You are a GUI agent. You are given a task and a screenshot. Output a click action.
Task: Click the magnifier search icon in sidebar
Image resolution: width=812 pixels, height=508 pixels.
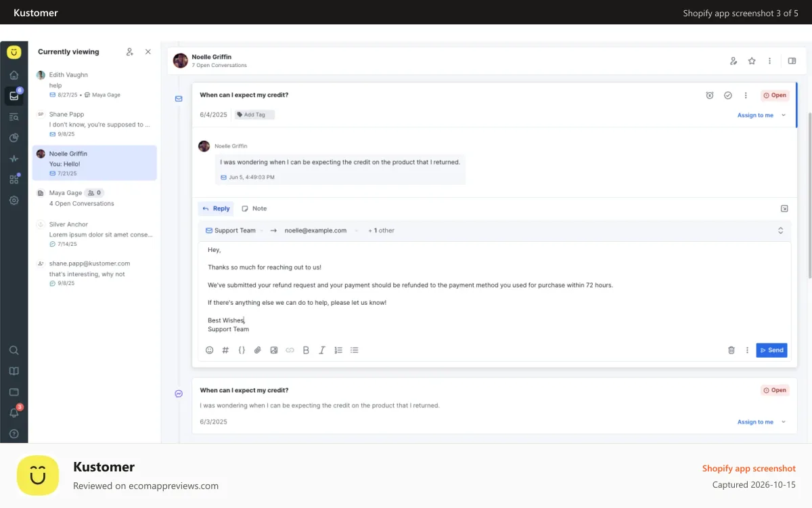pyautogui.click(x=14, y=350)
